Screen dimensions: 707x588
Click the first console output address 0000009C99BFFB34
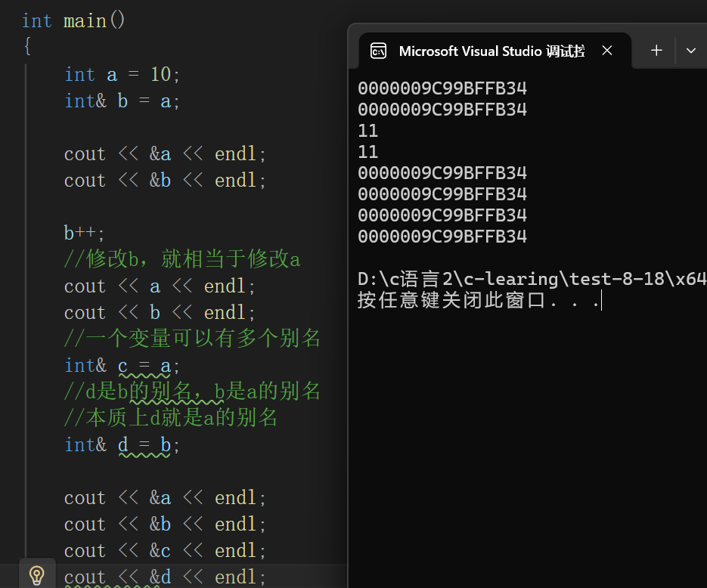pos(442,88)
